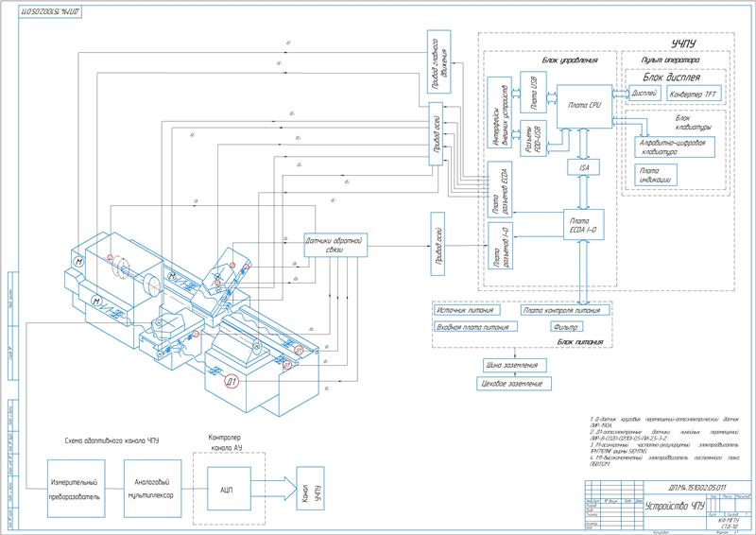
Task: Select the 'Плата USB' block
Action: tap(533, 92)
